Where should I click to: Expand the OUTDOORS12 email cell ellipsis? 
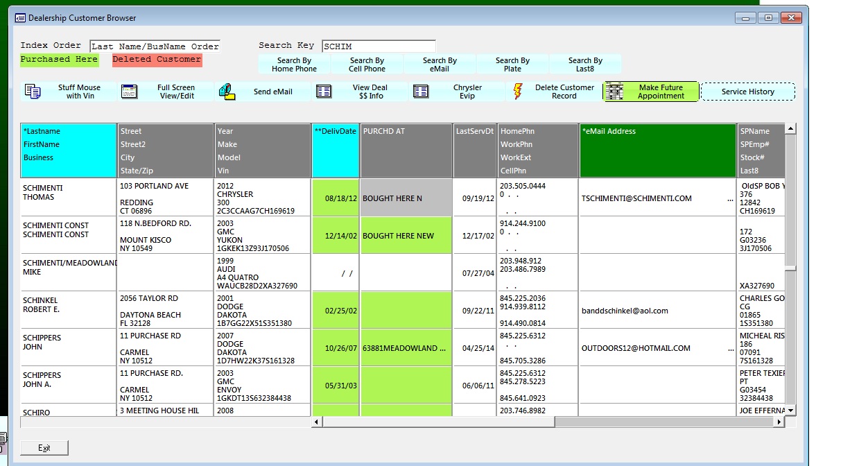click(x=729, y=349)
